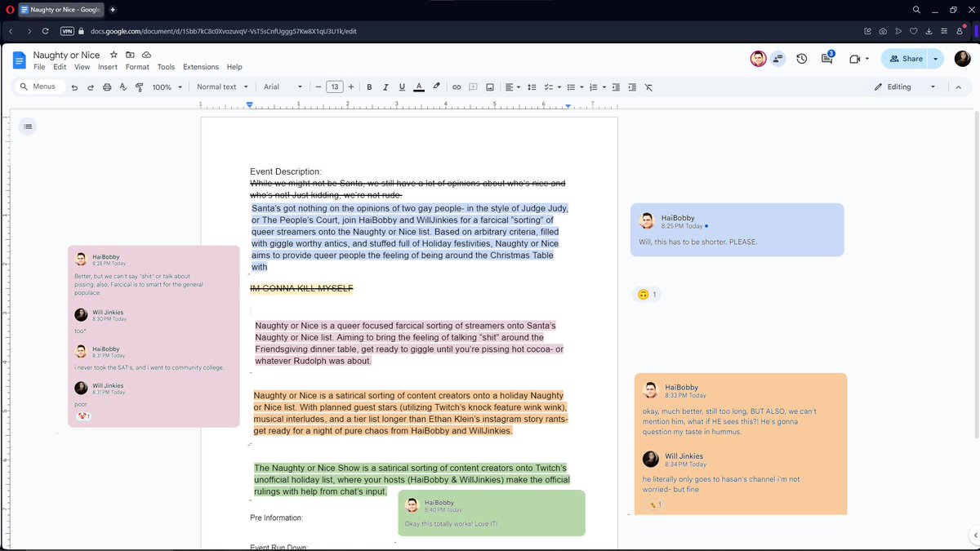Open Opera's snapshot camera tool

(883, 31)
